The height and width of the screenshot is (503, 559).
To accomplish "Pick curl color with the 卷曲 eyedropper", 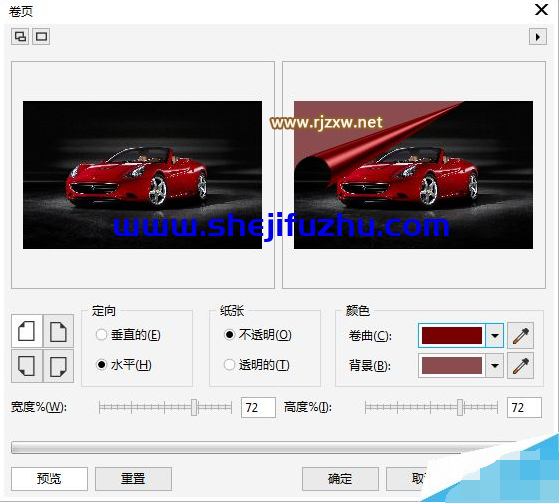I will pos(520,335).
